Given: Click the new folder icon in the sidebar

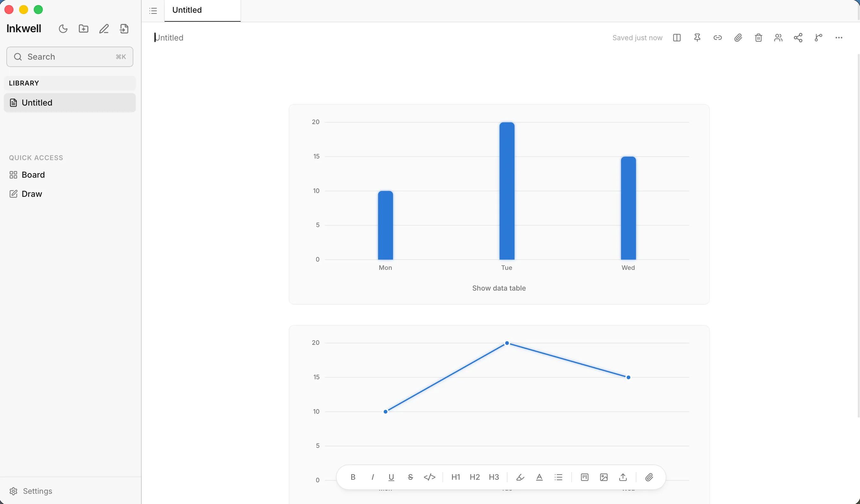Looking at the screenshot, I should point(84,29).
